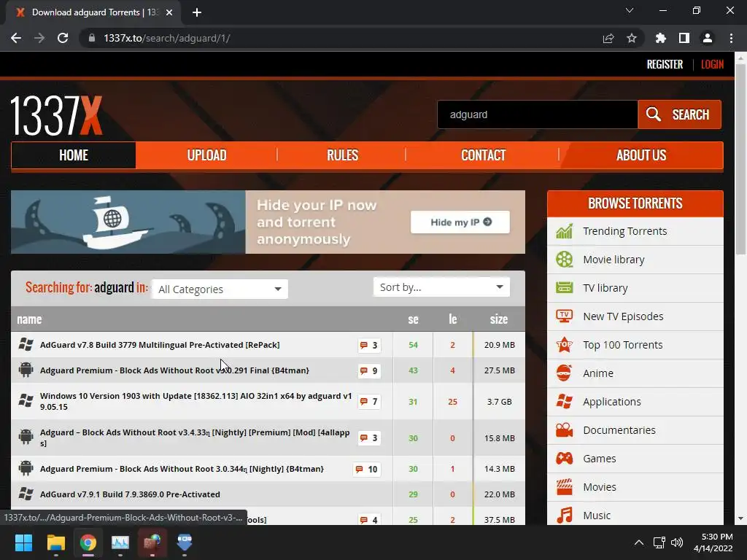
Task: Open Adguard Premium 3.0.344 Nightly torrent link
Action: [x=182, y=469]
